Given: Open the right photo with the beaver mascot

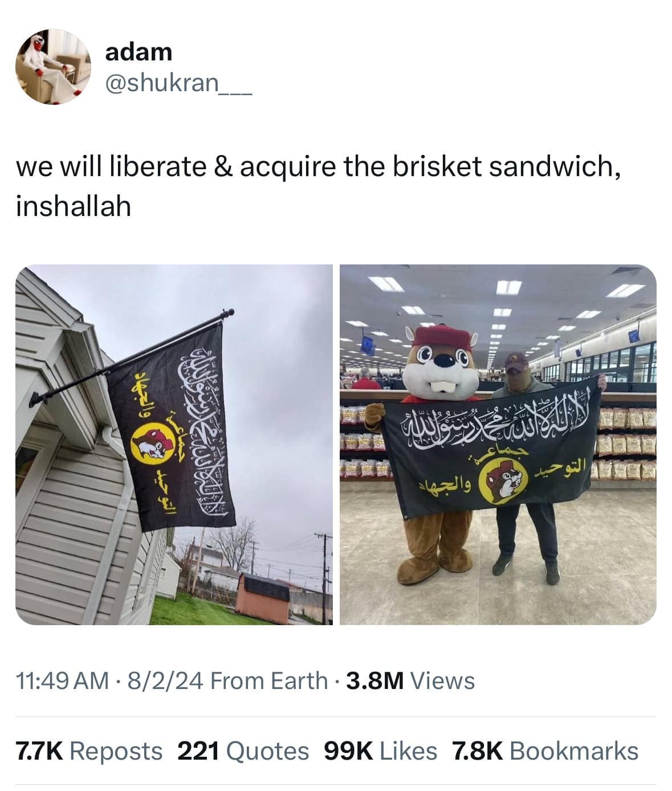Looking at the screenshot, I should coord(498,445).
